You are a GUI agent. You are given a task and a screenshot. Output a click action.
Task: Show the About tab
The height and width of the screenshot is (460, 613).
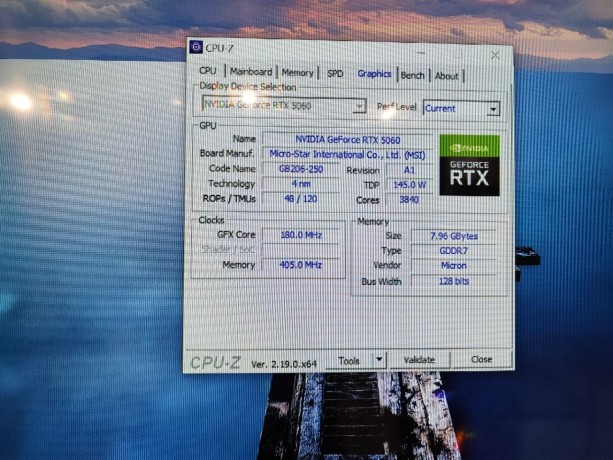pyautogui.click(x=446, y=76)
